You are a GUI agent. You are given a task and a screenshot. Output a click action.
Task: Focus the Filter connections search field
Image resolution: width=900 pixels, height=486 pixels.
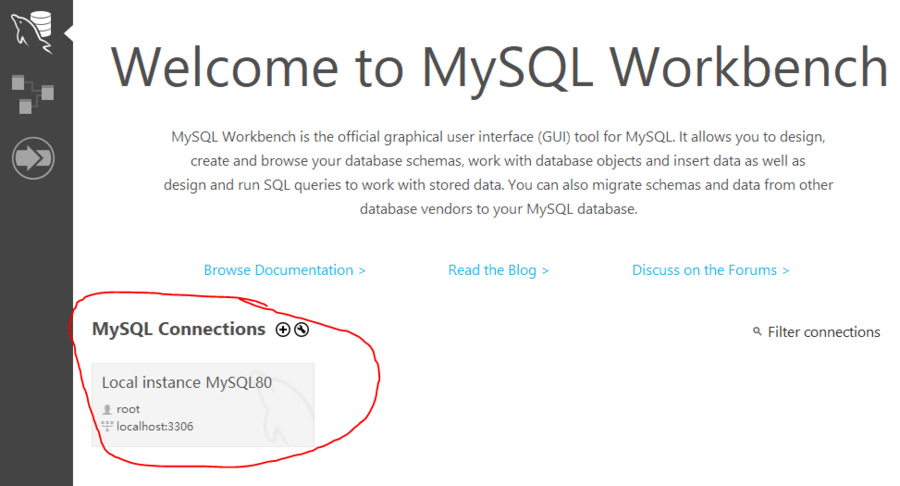click(x=823, y=332)
